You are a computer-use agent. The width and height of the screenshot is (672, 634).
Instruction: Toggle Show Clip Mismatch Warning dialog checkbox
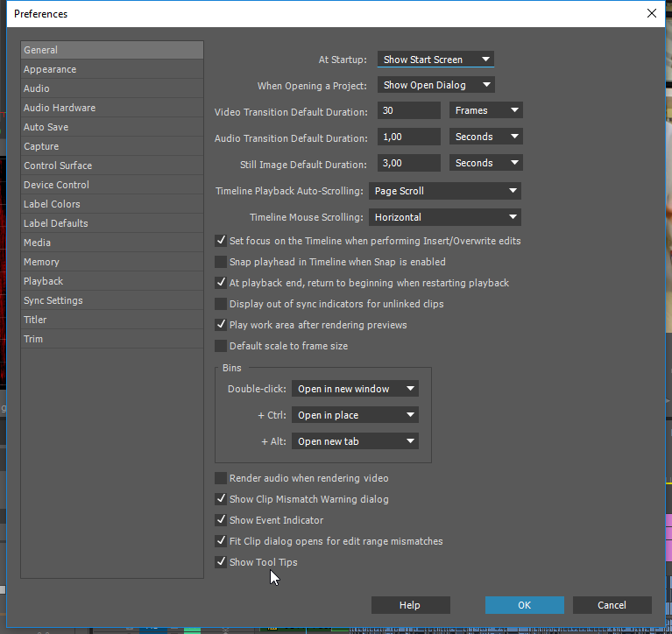coord(221,499)
